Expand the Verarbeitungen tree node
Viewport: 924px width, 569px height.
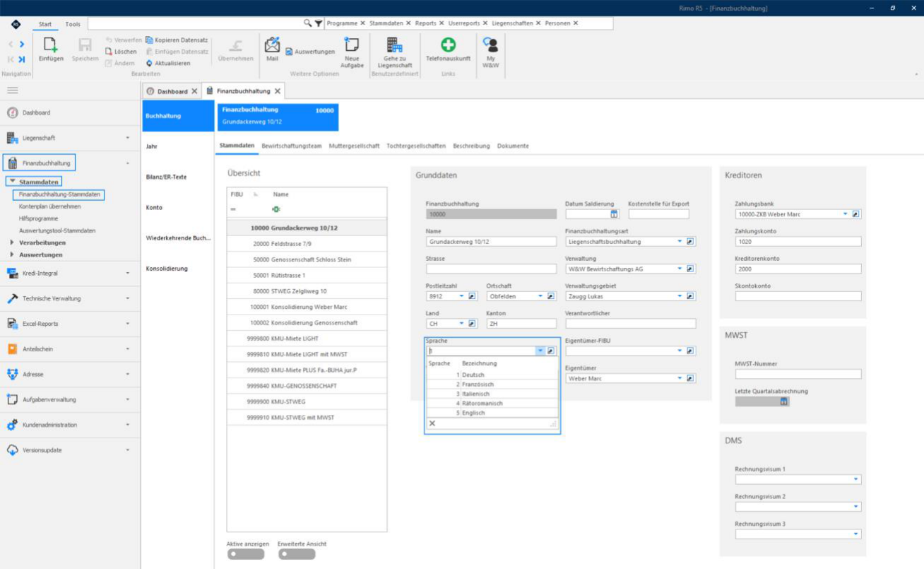click(12, 242)
